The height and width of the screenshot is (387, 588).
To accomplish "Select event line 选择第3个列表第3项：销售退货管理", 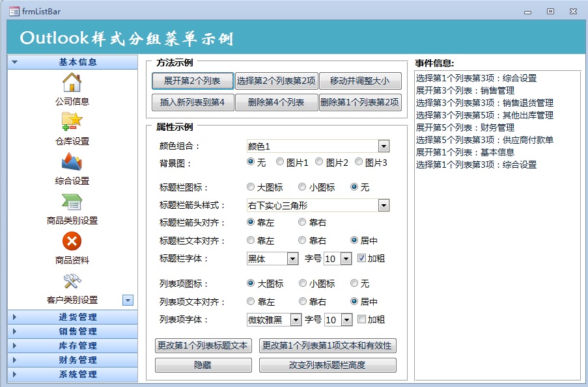I will [x=484, y=103].
